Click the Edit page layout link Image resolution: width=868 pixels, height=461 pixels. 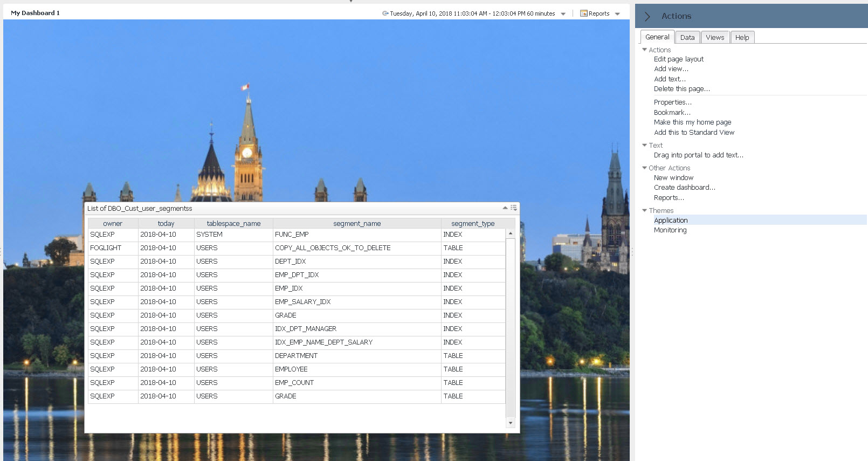pyautogui.click(x=678, y=59)
